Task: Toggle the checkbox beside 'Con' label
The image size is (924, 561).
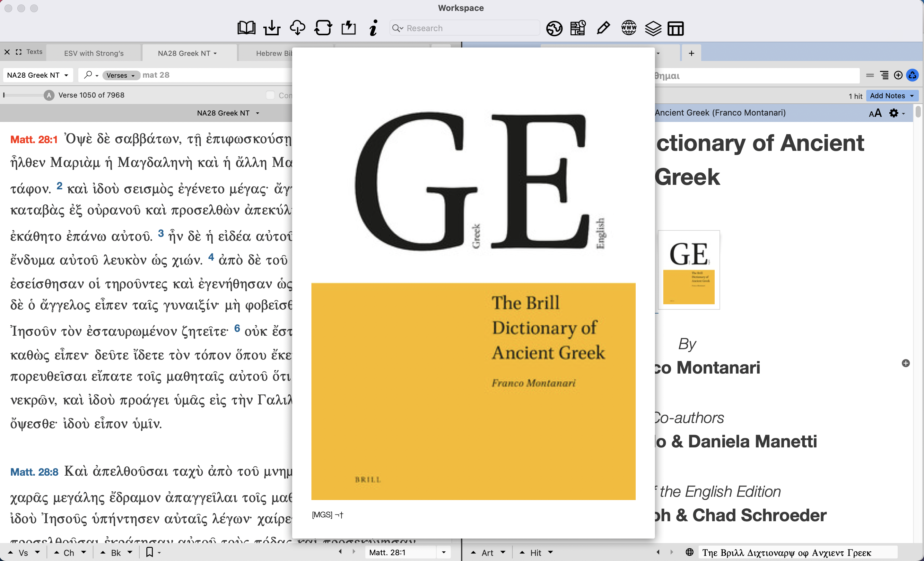Action: click(270, 95)
